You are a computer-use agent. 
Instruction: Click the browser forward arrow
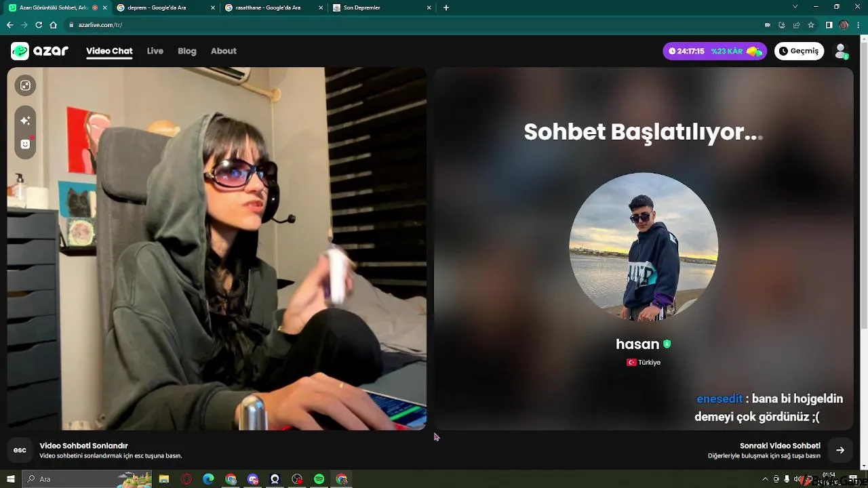click(24, 25)
